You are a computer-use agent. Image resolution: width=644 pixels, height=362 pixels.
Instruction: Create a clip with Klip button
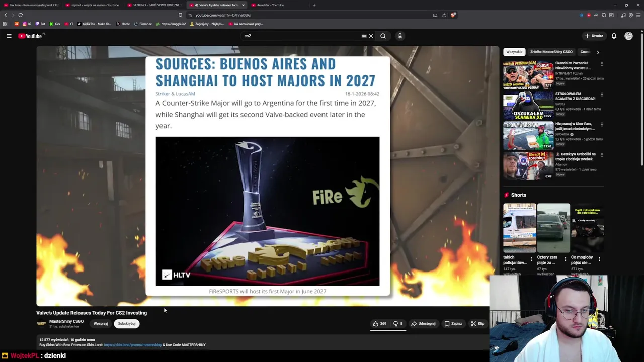coord(477,324)
